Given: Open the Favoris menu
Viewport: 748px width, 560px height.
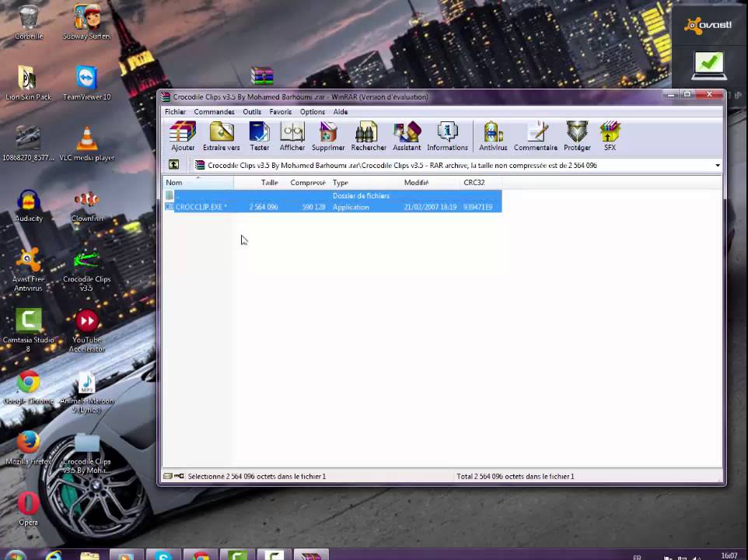Looking at the screenshot, I should [x=281, y=112].
